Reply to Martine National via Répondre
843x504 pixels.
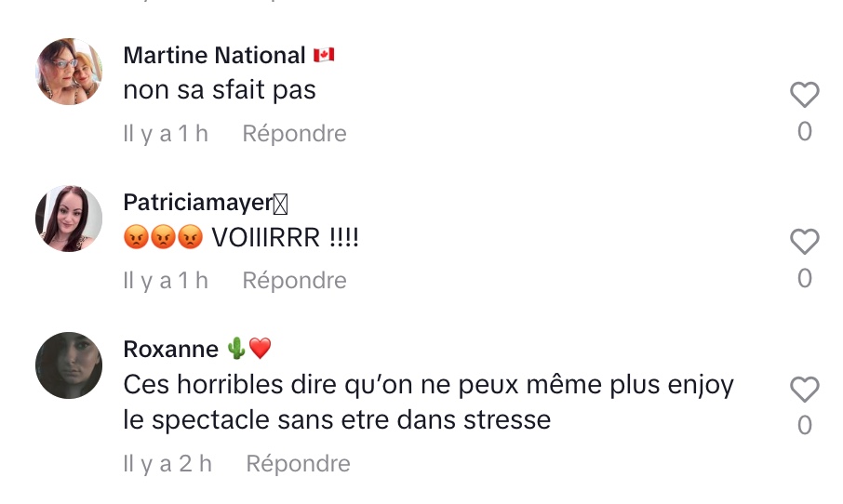(294, 133)
